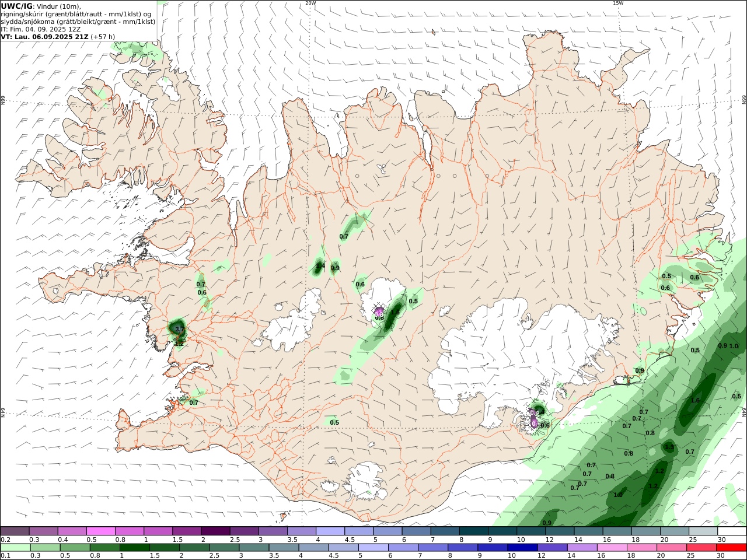Click the 'VT: Lau. 06.09.2025 21Z' valid time
This screenshot has width=747, height=560.
tap(44, 37)
